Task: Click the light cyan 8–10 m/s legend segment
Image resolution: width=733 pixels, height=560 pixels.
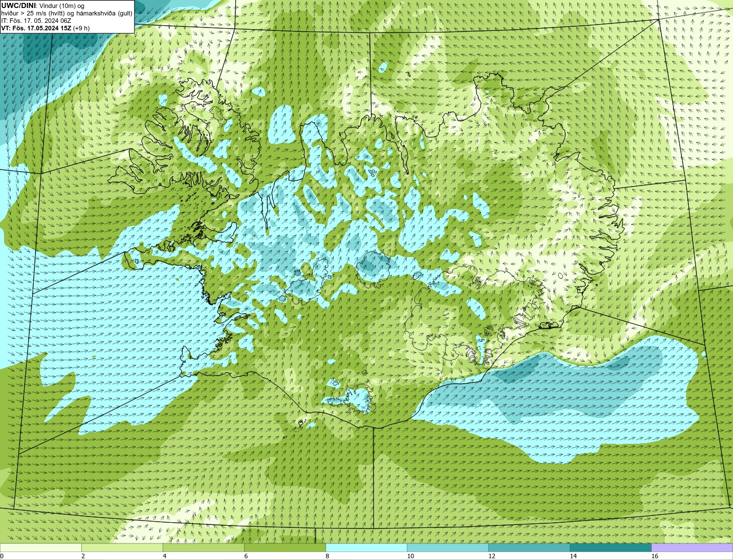Action: 366,547
